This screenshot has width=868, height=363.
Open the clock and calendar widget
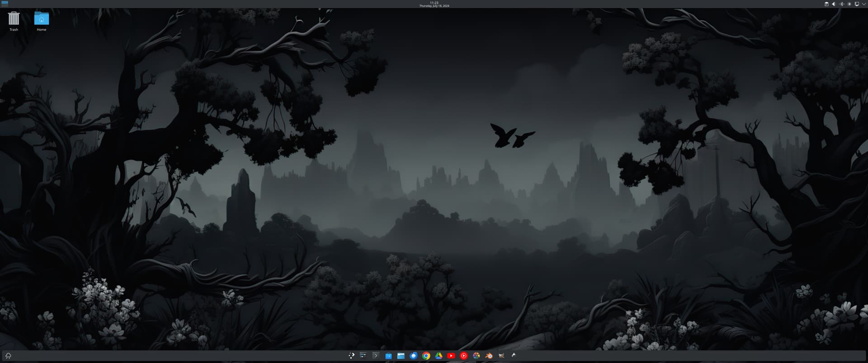pos(434,4)
